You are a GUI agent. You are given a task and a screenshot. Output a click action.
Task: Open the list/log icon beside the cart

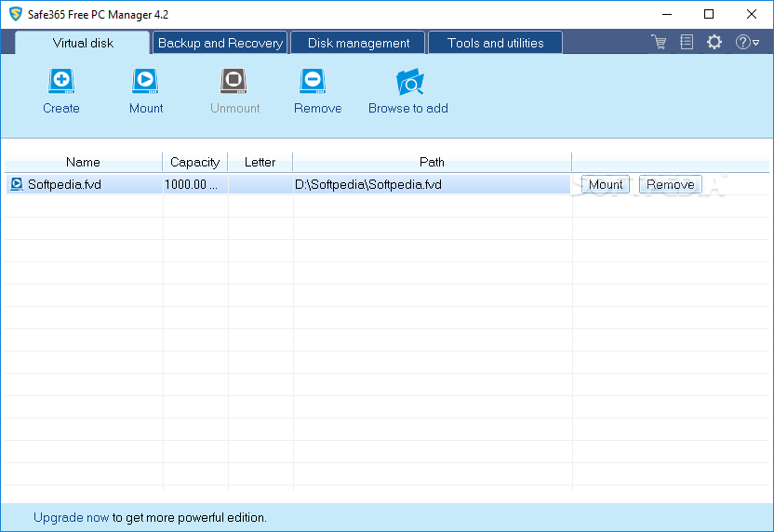[x=687, y=42]
